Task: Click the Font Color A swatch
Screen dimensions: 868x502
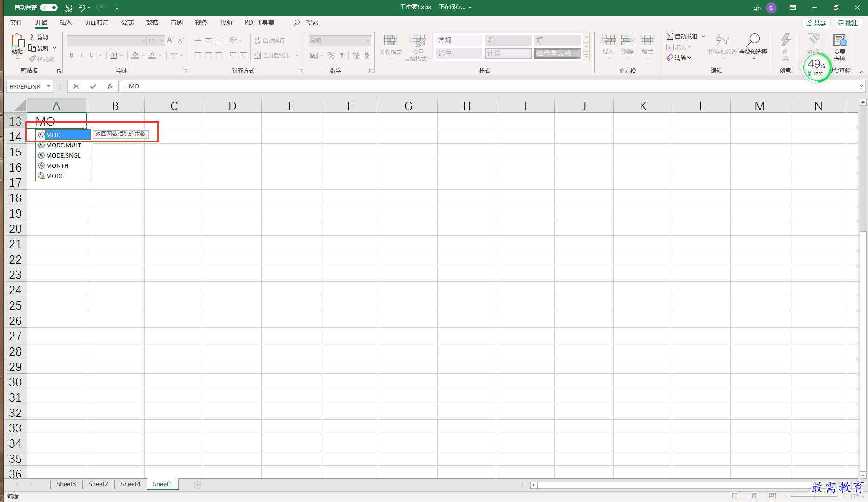Action: 152,55
